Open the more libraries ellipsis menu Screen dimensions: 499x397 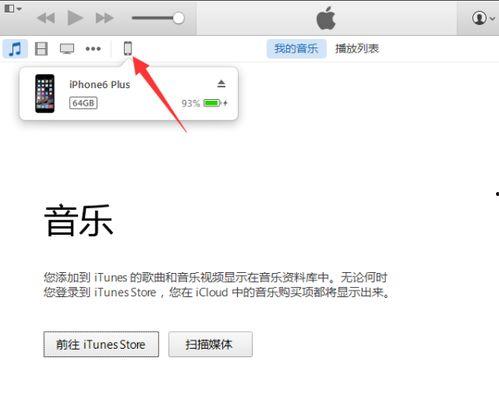point(93,49)
